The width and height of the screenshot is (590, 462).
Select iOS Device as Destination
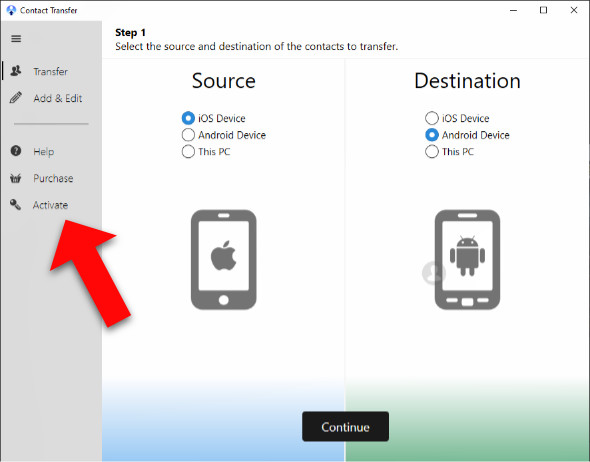pyautogui.click(x=457, y=118)
